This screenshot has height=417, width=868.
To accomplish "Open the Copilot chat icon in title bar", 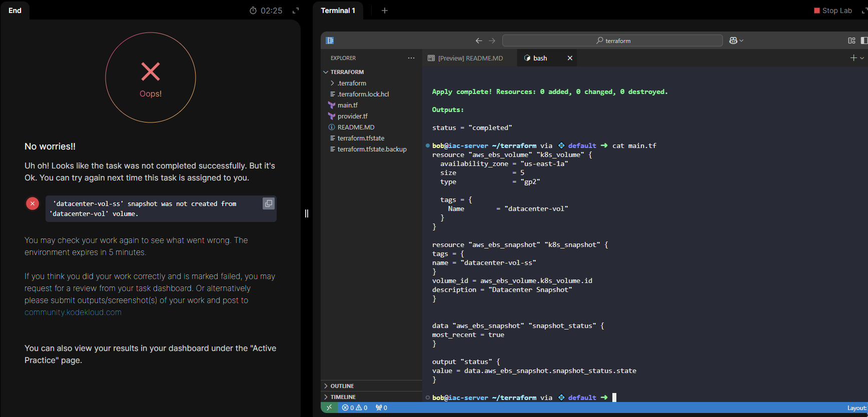I will pyautogui.click(x=733, y=40).
